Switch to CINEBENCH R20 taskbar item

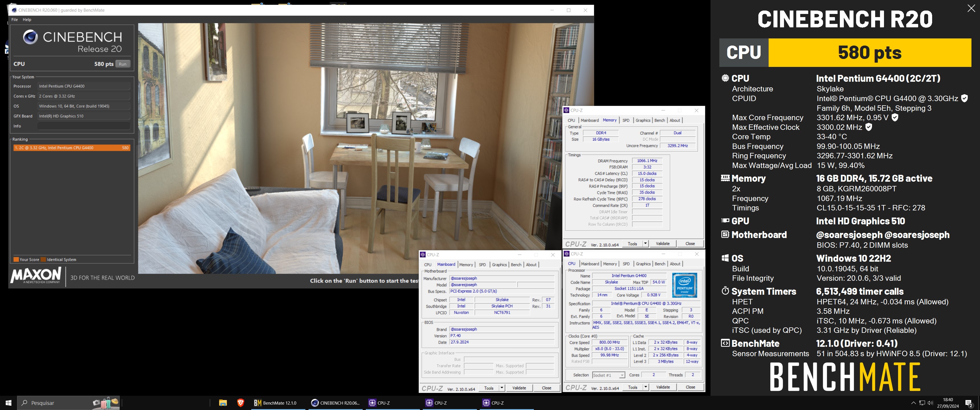tap(336, 403)
